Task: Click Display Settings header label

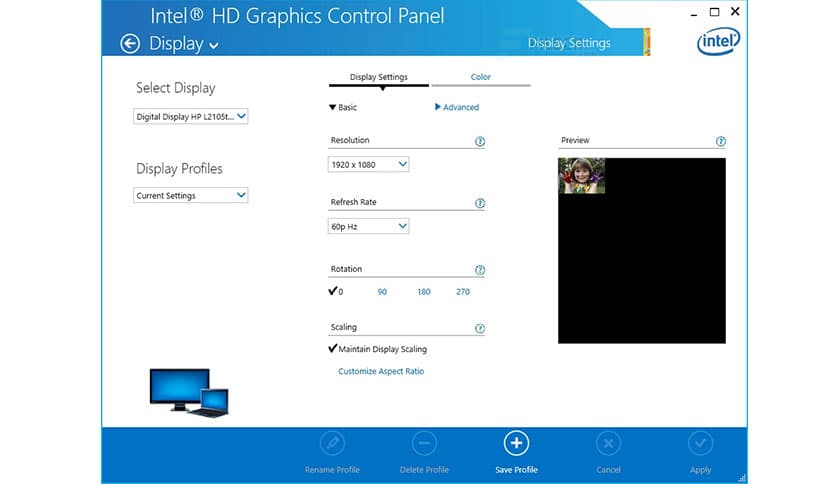Action: [569, 43]
